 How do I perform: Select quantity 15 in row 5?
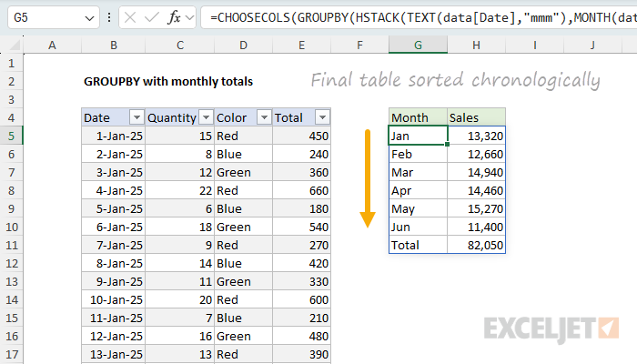coord(180,136)
